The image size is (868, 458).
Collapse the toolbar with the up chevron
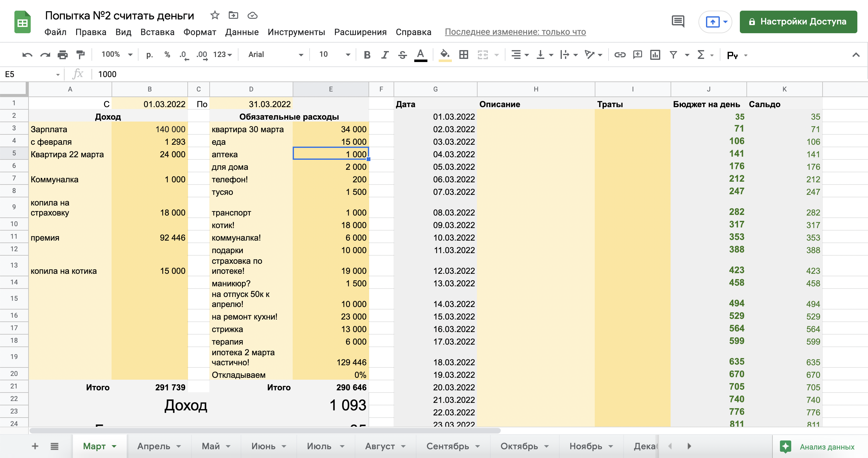click(x=855, y=55)
